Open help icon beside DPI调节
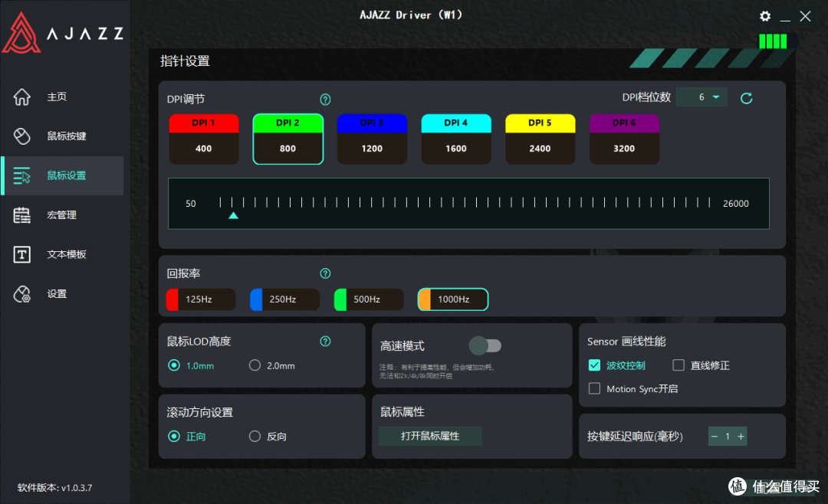828x504 pixels. coord(325,100)
